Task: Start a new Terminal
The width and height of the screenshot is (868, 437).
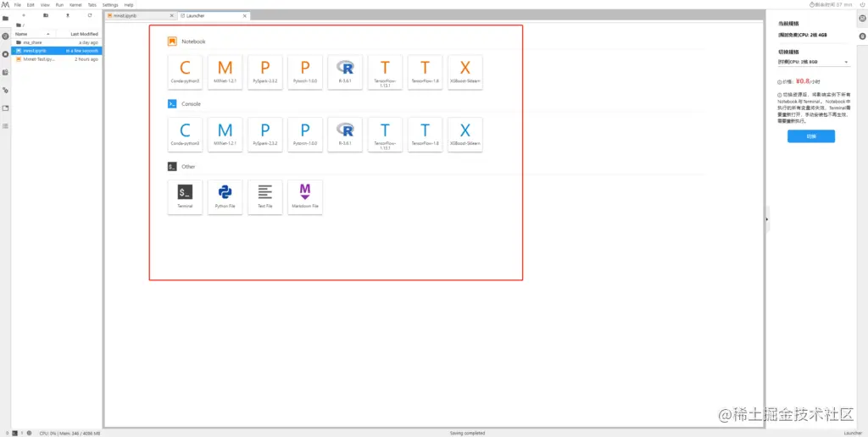Action: (185, 197)
